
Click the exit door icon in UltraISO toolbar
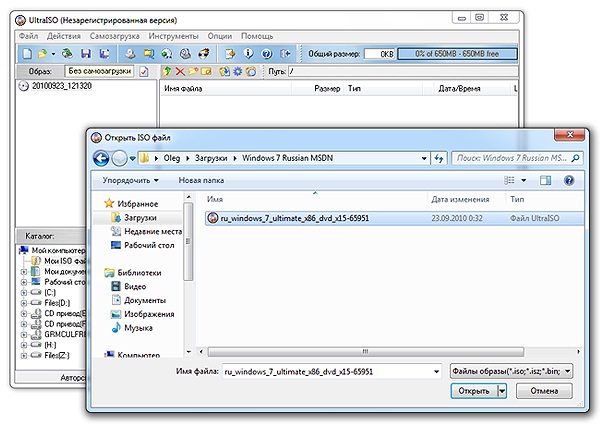pos(285,54)
